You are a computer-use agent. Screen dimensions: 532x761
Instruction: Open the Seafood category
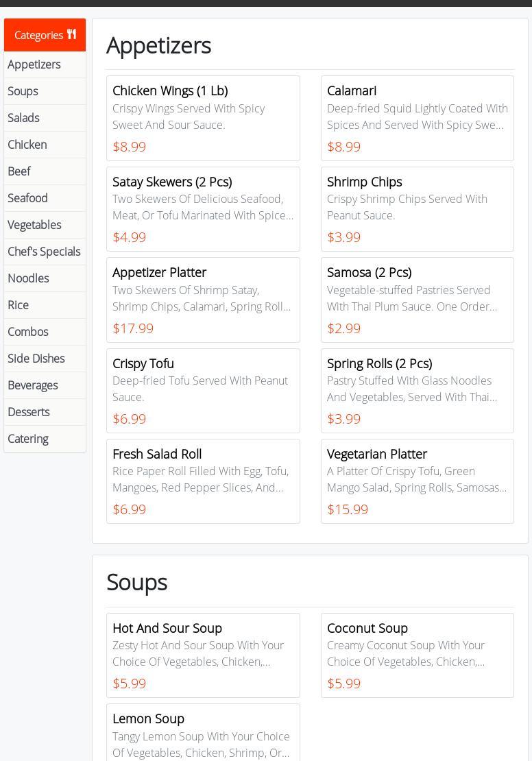[27, 198]
